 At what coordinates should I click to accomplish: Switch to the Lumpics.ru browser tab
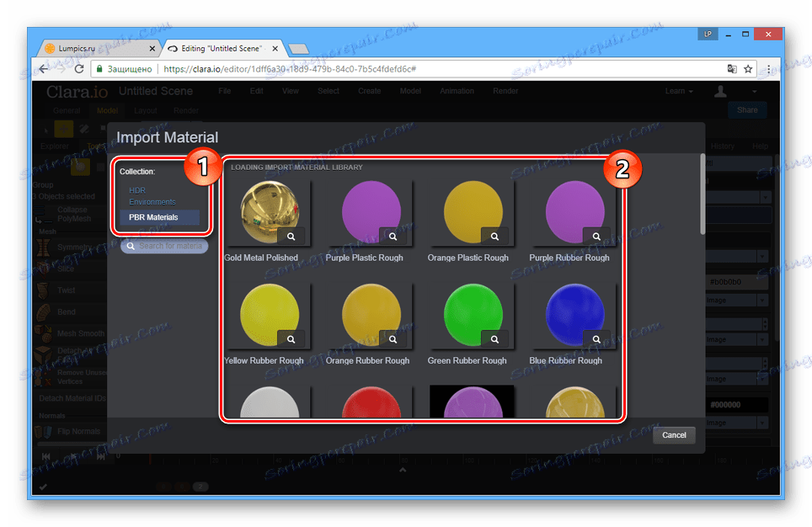[99, 48]
